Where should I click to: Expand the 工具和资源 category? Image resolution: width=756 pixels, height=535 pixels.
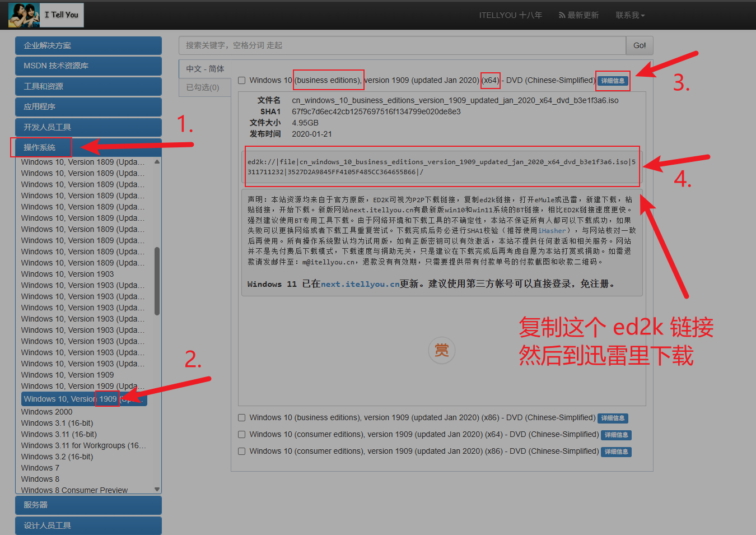pos(88,86)
